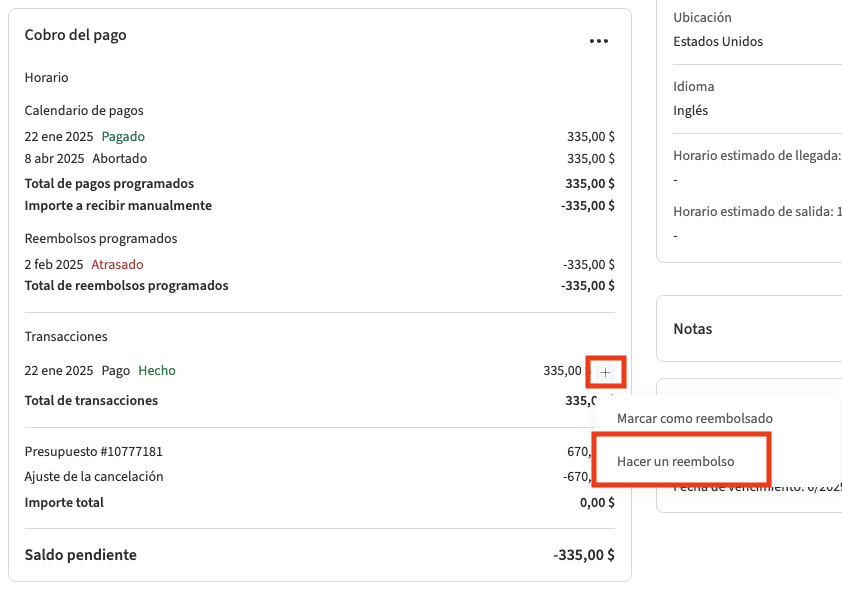Image resolution: width=842 pixels, height=590 pixels.
Task: Click the plus icon beside the Hecho transaction
Action: [605, 372]
